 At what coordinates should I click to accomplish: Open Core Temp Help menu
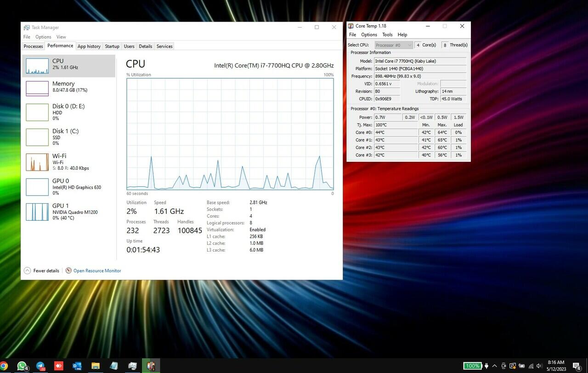[402, 34]
